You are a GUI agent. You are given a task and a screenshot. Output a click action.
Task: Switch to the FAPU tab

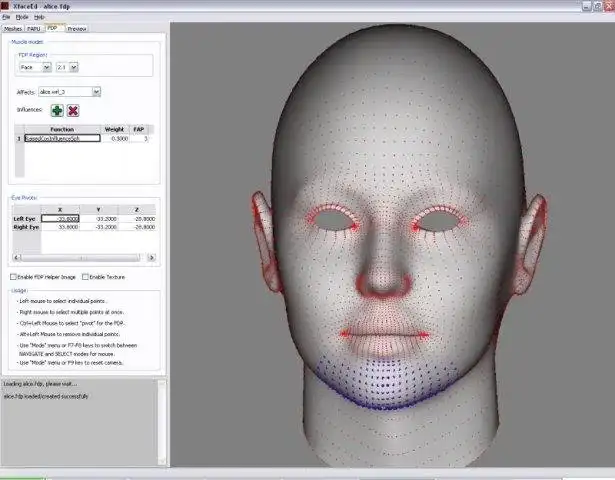coord(34,29)
